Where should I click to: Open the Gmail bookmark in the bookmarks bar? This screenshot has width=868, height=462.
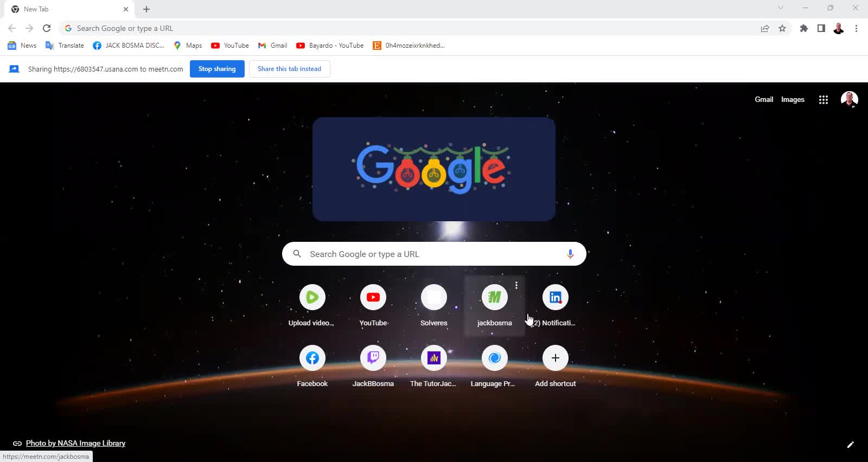(272, 46)
